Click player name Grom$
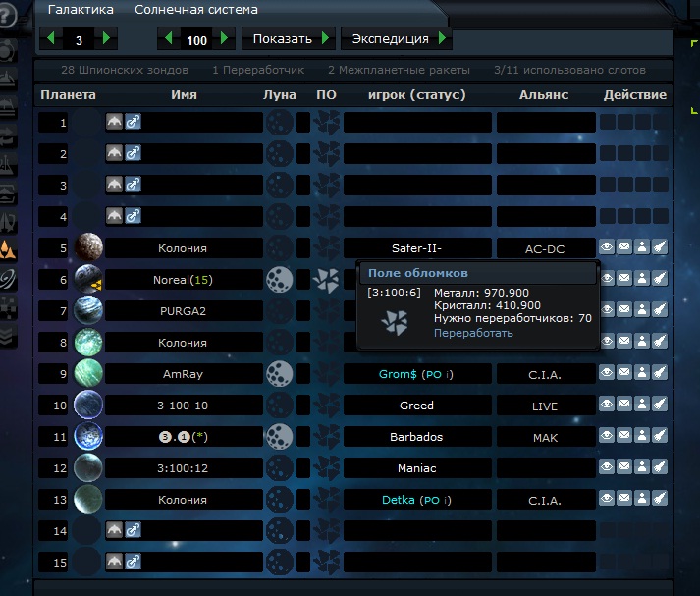The width and height of the screenshot is (700, 596). (398, 374)
